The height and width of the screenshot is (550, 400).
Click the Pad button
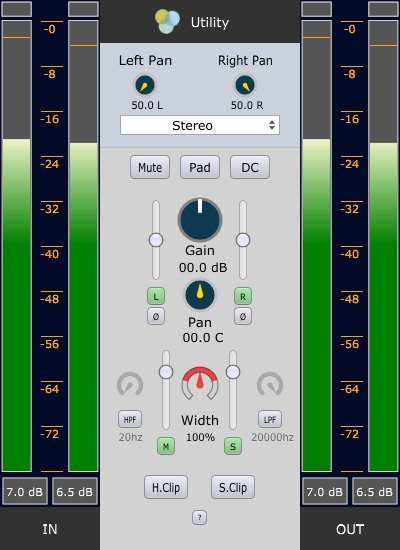point(200,167)
